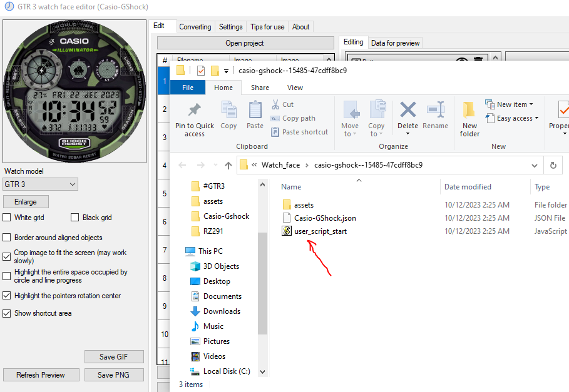
Task: Enable Border around aligned objects
Action: [6, 238]
